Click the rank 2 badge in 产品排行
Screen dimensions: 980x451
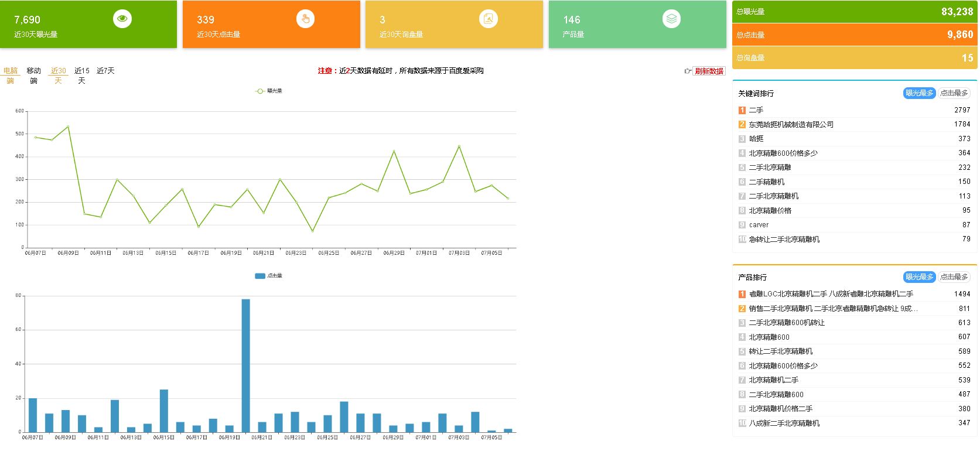[x=742, y=309]
